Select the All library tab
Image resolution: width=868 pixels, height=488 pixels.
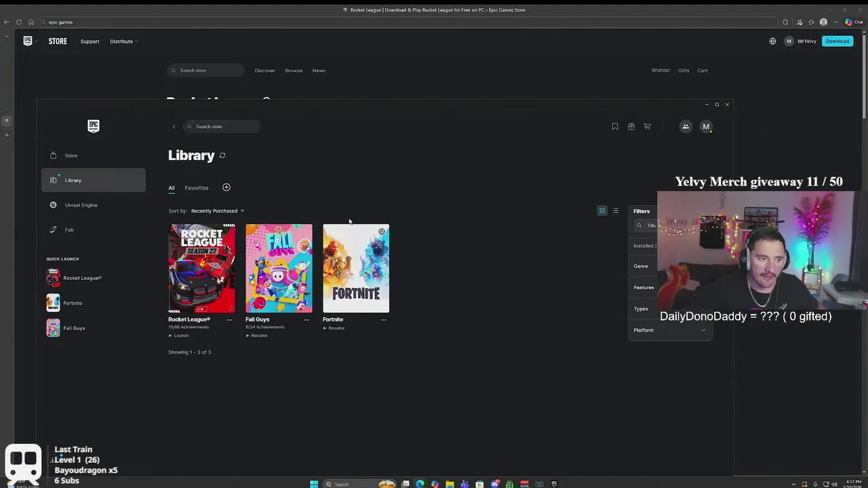[172, 188]
